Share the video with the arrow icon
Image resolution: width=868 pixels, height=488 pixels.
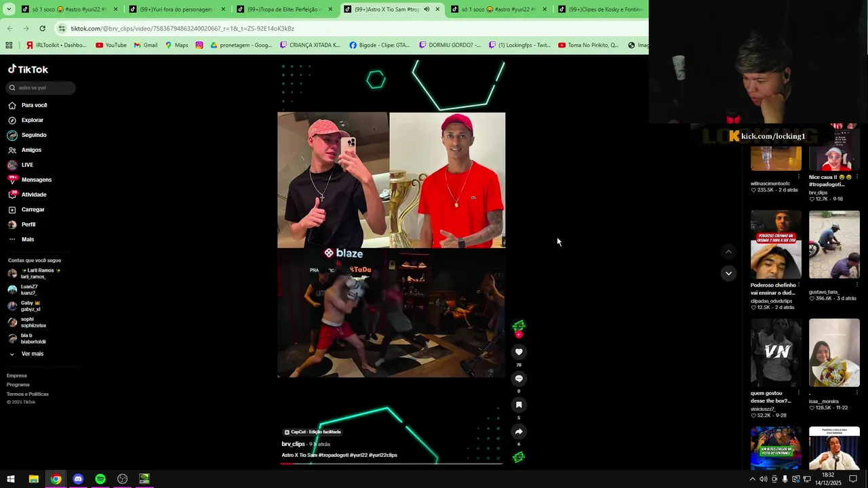(x=519, y=431)
